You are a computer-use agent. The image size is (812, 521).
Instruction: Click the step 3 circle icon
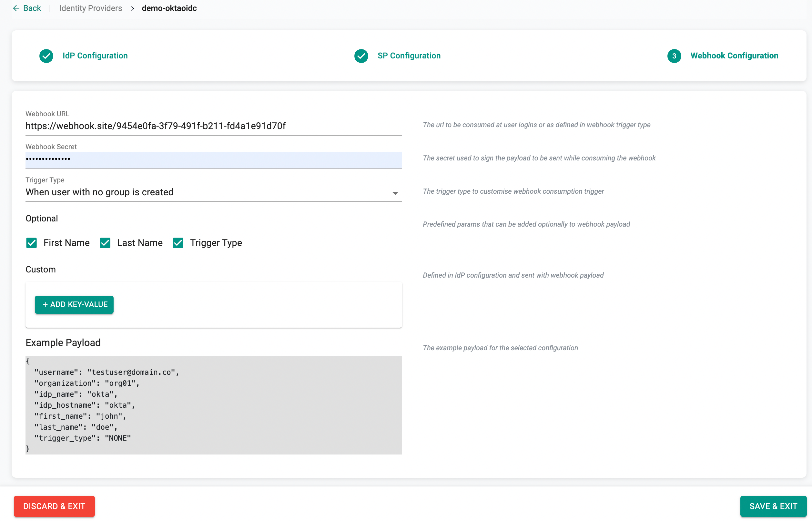[x=674, y=56]
